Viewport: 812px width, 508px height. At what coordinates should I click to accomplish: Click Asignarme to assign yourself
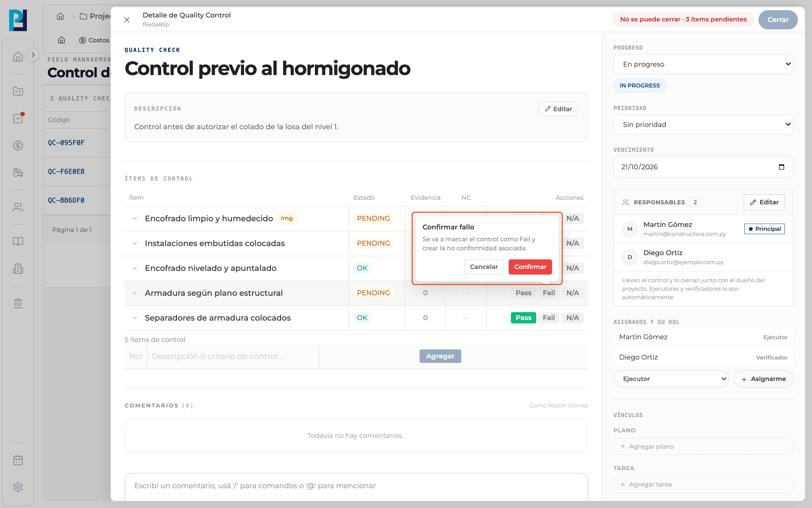(763, 379)
